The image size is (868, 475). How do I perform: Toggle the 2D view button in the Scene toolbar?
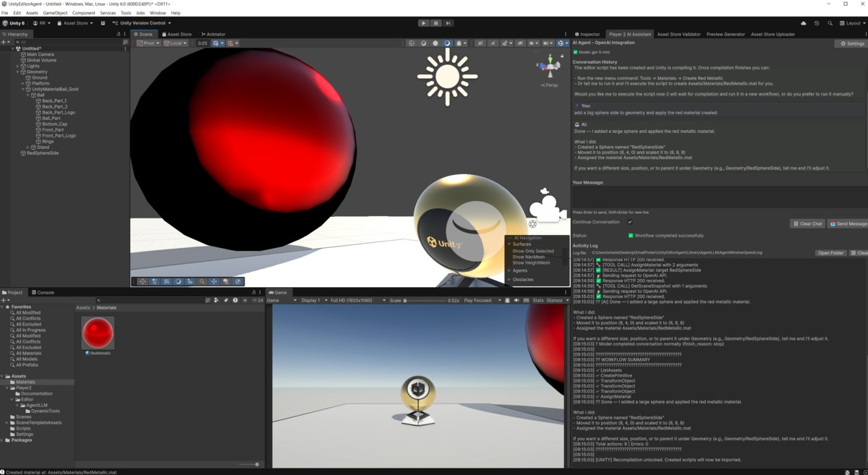(x=480, y=43)
